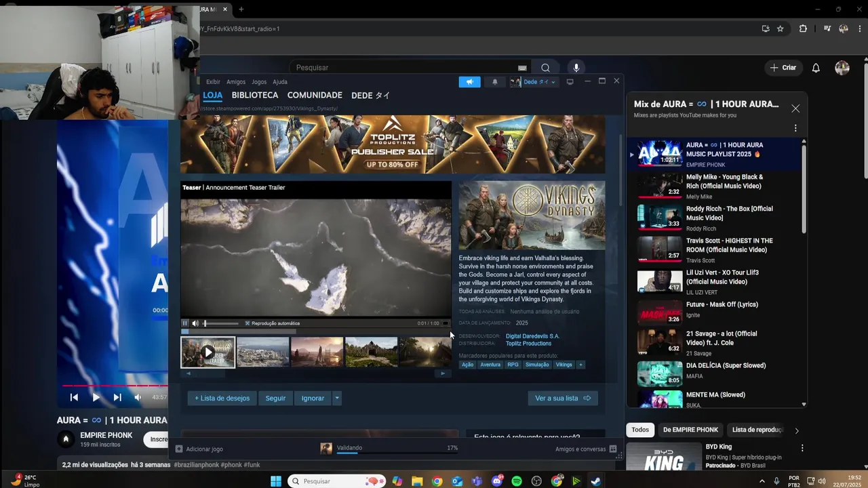This screenshot has height=488, width=868.
Task: Select the Todos filter chip
Action: pos(640,430)
